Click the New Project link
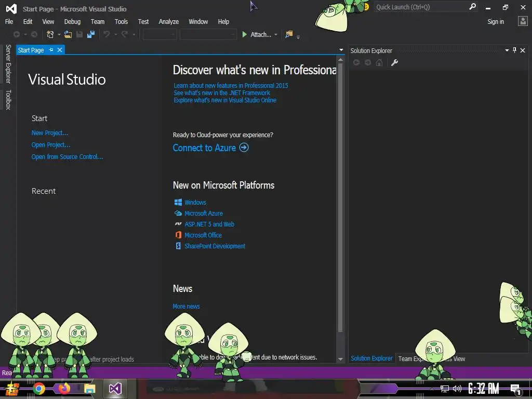532x399 pixels. (x=50, y=132)
